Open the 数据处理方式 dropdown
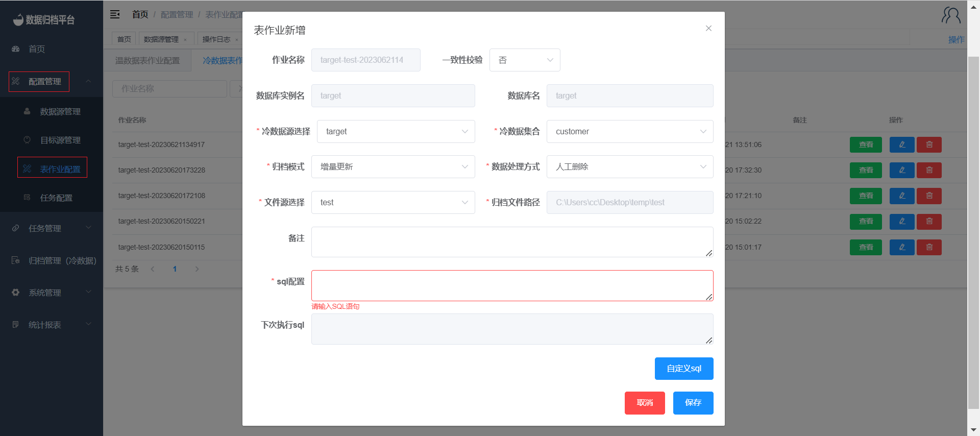The width and height of the screenshot is (980, 436). [630, 167]
